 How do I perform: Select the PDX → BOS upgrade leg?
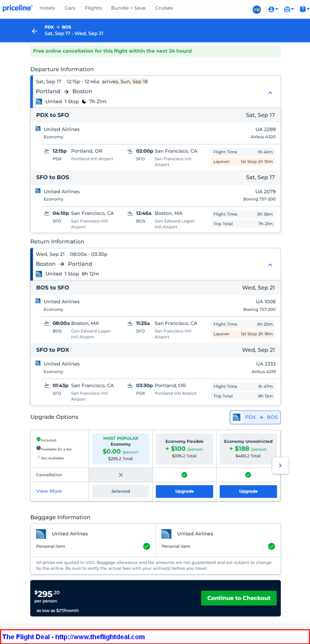point(255,417)
